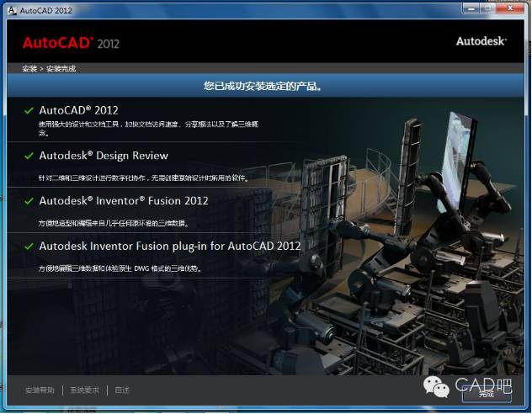This screenshot has height=414, width=532.
Task: Click the checkmark beside Autodesk Inventor Fusion 2012
Action: pos(29,201)
